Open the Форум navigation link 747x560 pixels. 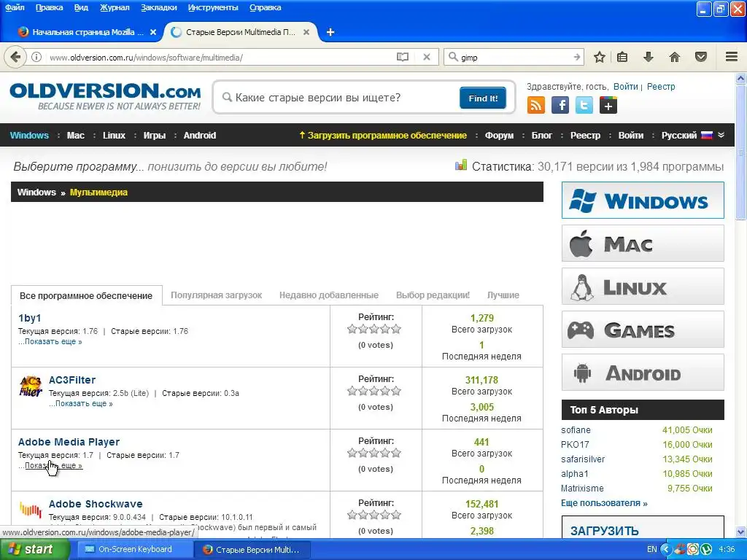coord(499,135)
